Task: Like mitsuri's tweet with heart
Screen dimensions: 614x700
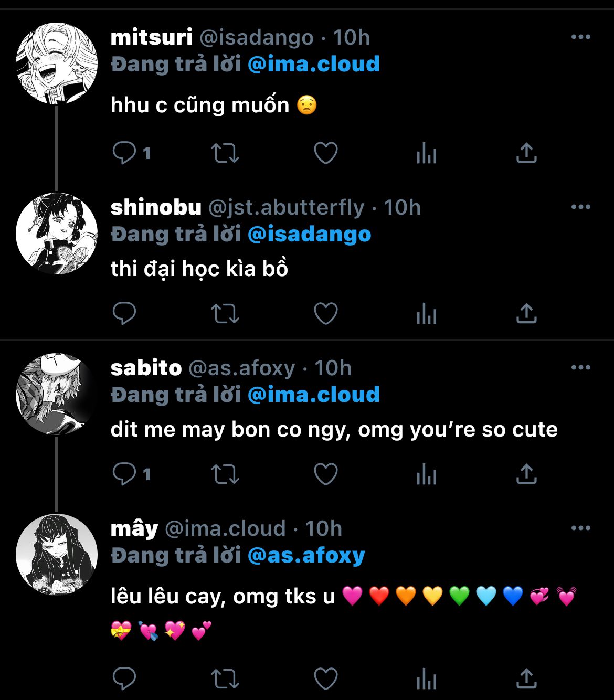Action: 325,153
